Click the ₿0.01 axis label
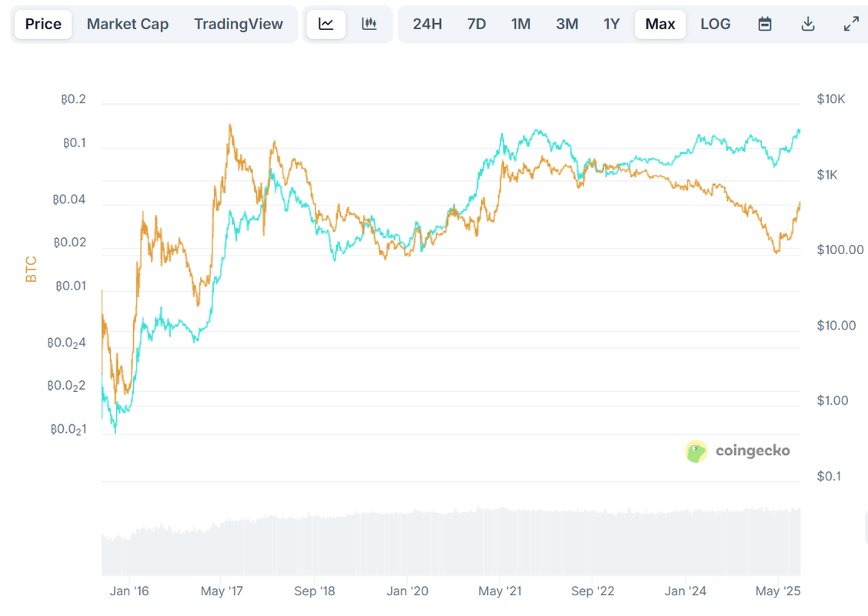The image size is (868, 616). [x=71, y=286]
